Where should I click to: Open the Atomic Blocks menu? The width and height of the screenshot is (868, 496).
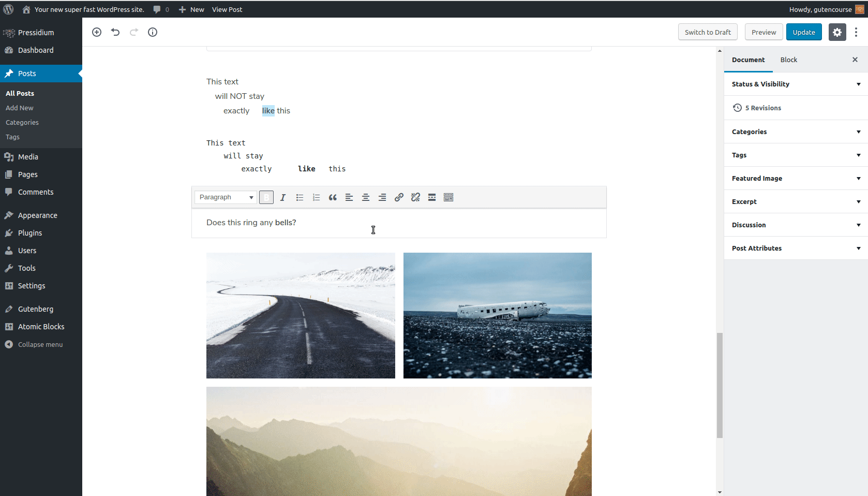point(41,327)
